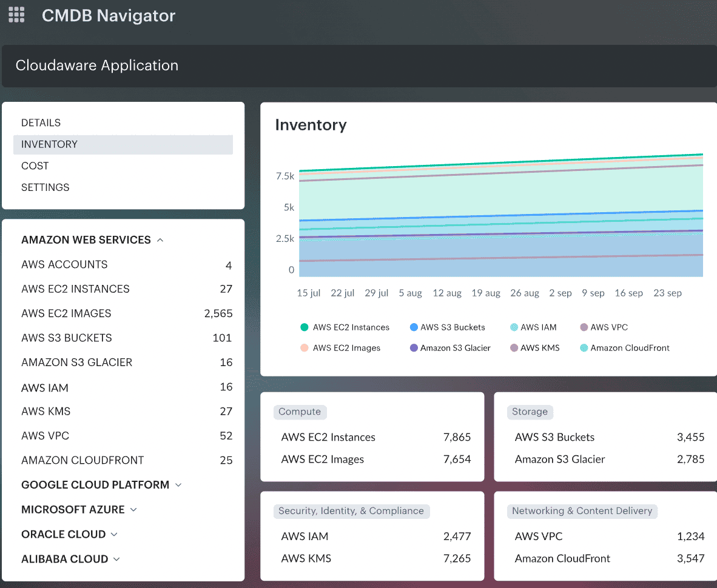This screenshot has height=588, width=717.
Task: Click the 3,547 CloudFront count
Action: click(x=690, y=558)
